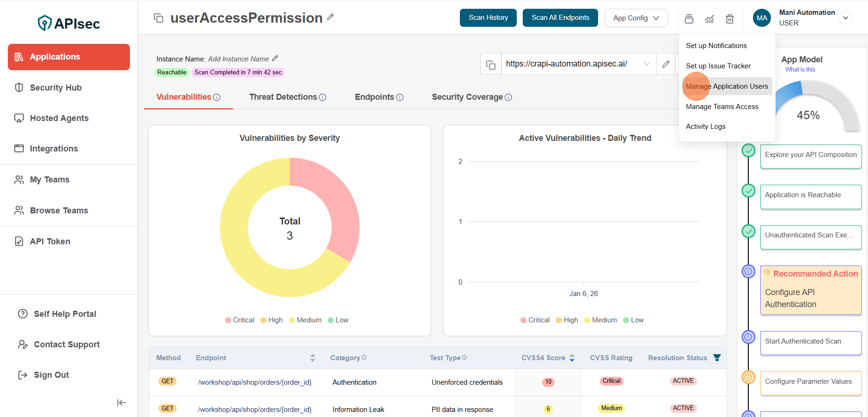Click the edit pencil next to the URL field
868x417 pixels.
point(666,64)
